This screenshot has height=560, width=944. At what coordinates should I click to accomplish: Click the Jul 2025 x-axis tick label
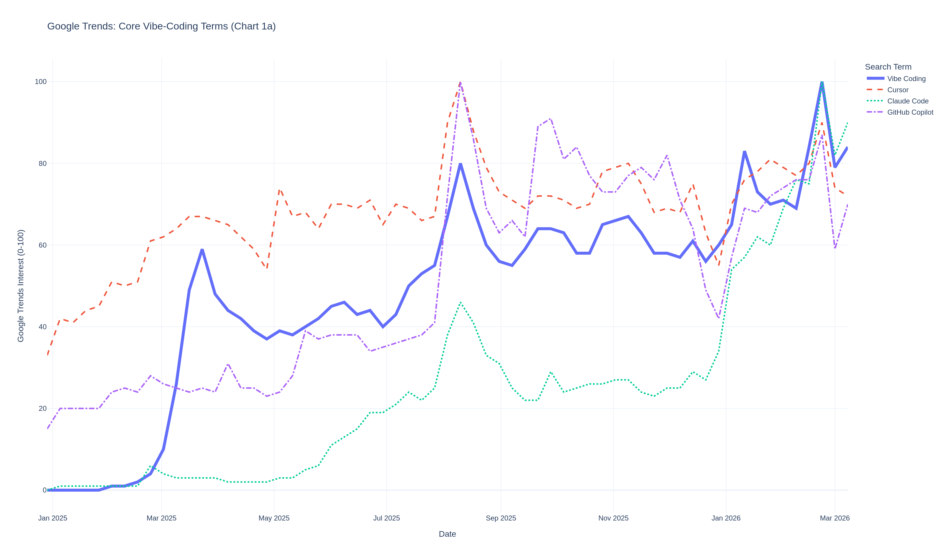click(x=386, y=518)
